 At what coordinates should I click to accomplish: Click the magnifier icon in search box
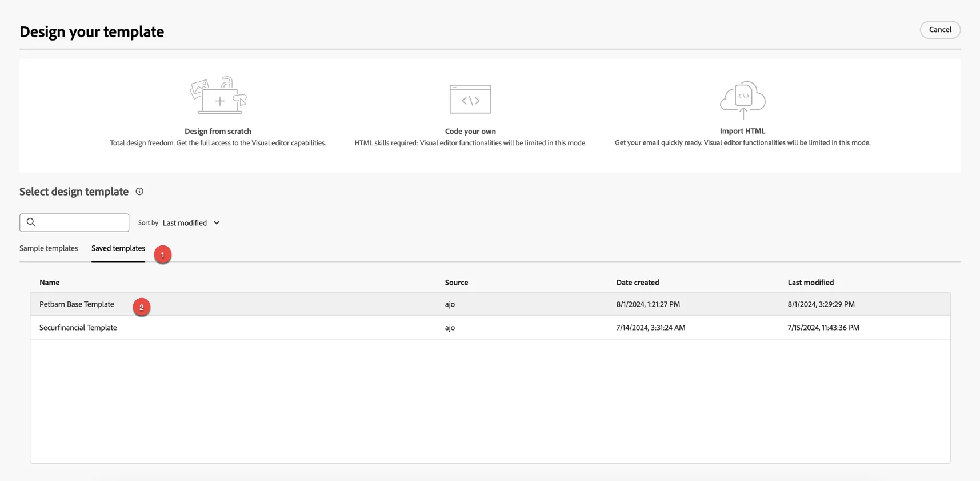click(x=31, y=222)
